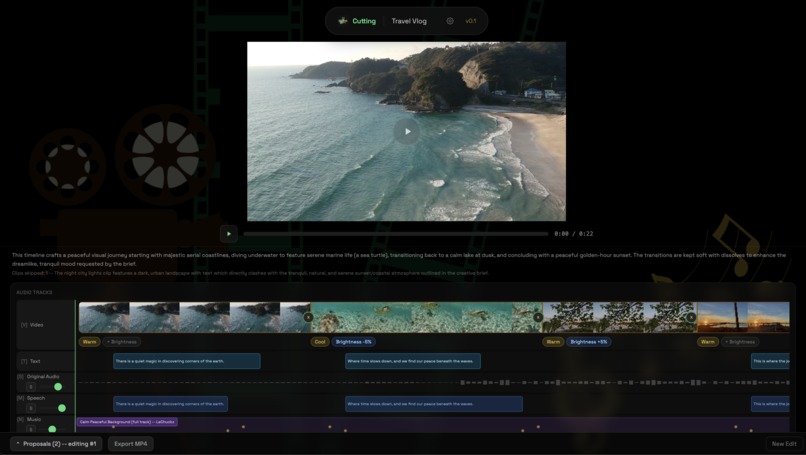Click the Cutting logo icon
The image size is (806, 455).
pos(343,21)
